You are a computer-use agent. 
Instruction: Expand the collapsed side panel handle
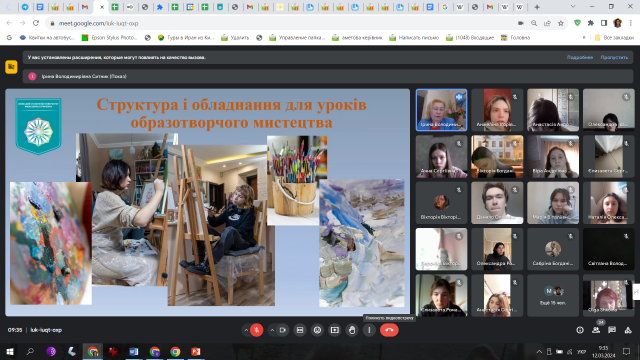point(636,292)
